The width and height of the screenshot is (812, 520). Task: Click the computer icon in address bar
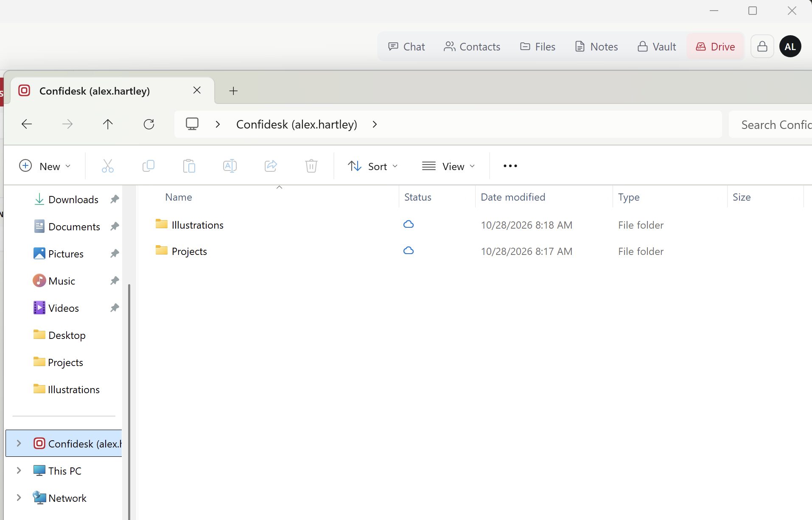(x=192, y=124)
